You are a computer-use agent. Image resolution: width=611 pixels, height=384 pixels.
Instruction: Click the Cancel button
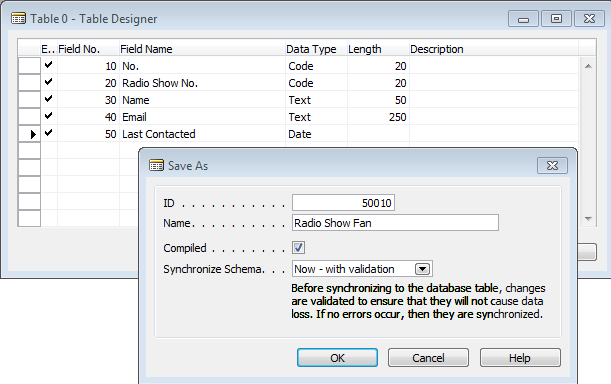(428, 357)
